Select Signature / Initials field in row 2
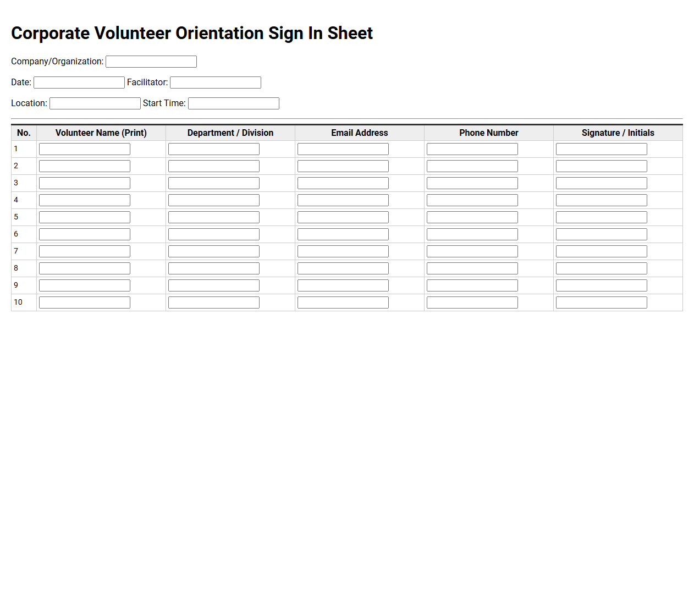694x616 pixels. point(602,166)
